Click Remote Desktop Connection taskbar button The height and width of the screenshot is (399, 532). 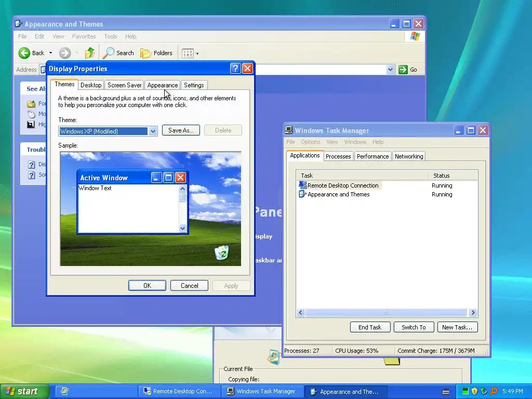(179, 392)
